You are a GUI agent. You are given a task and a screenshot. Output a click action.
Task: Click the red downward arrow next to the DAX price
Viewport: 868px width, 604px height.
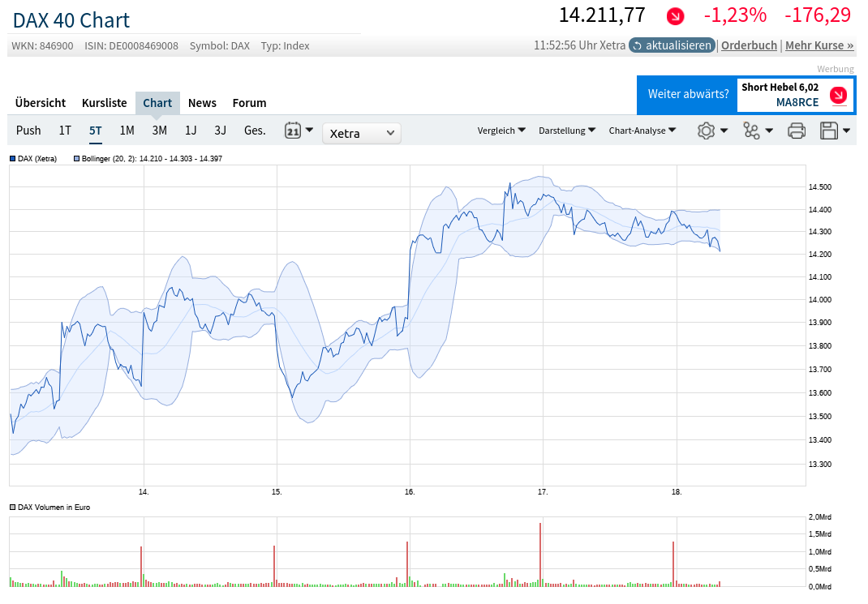[675, 15]
